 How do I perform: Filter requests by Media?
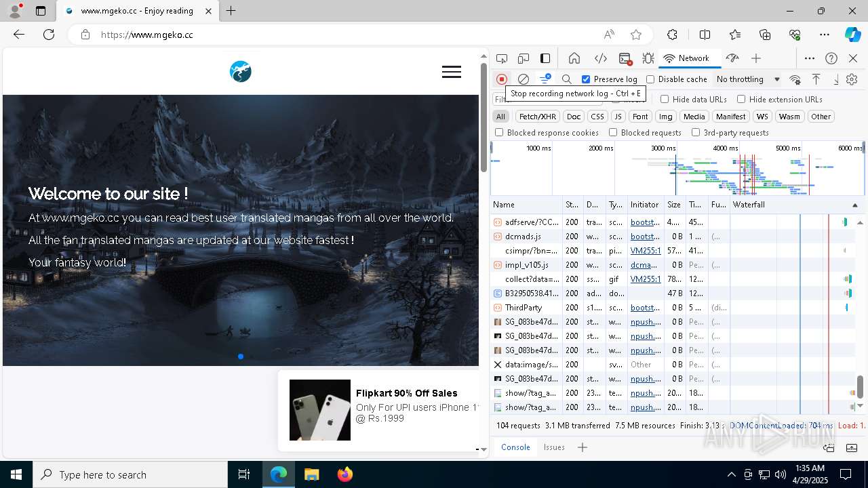[x=694, y=117]
